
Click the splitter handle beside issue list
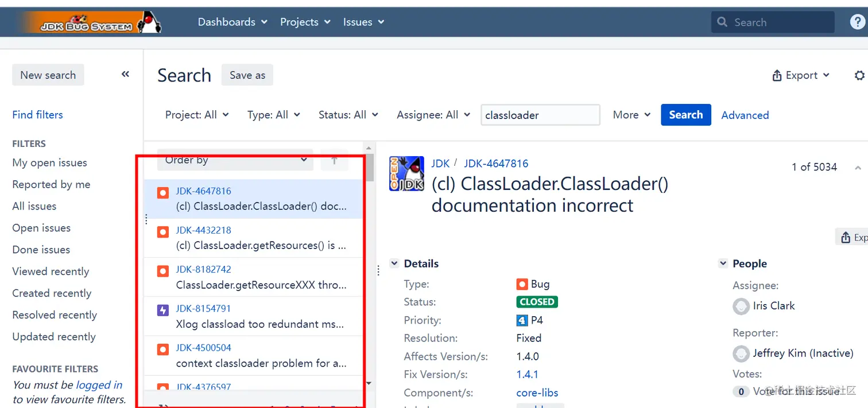click(378, 270)
